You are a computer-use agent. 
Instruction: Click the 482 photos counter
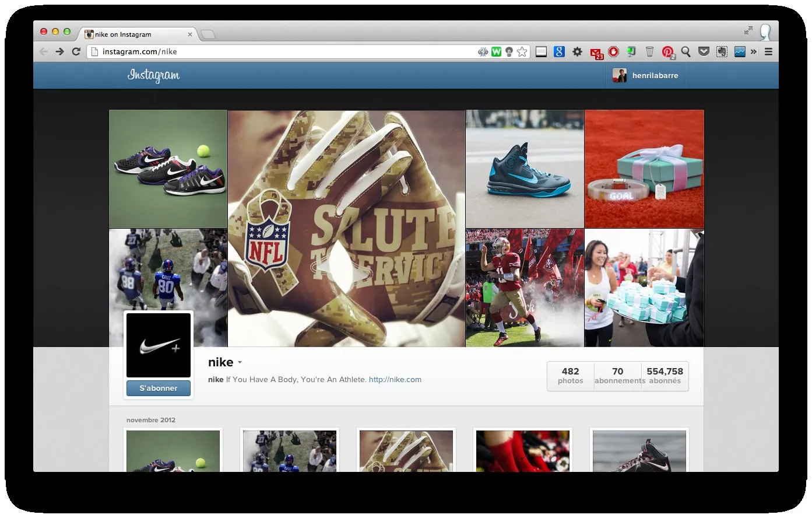(570, 376)
